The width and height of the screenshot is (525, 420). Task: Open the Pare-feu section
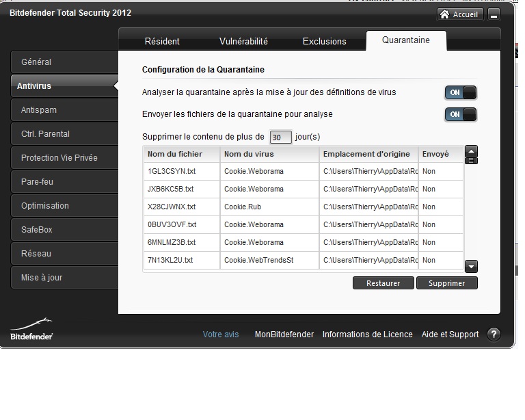[65, 182]
